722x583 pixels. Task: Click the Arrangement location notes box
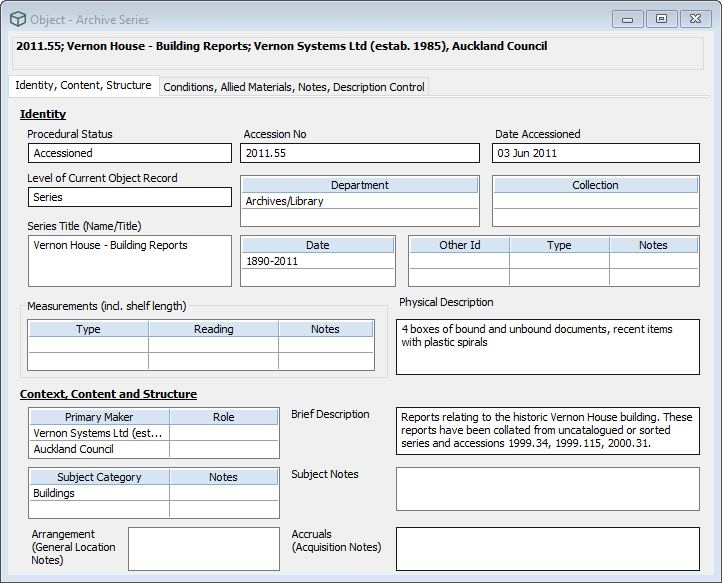pyautogui.click(x=204, y=549)
